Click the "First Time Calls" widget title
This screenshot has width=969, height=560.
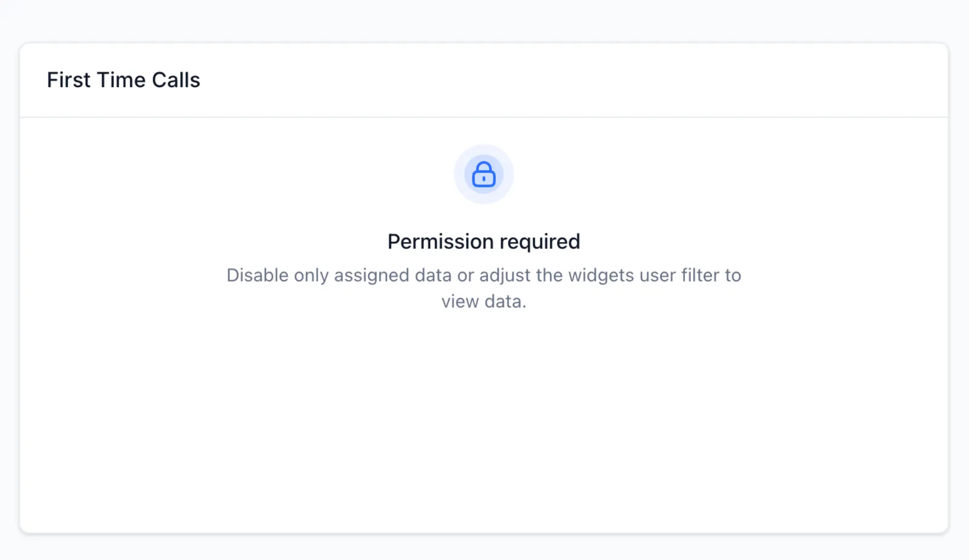[x=124, y=80]
